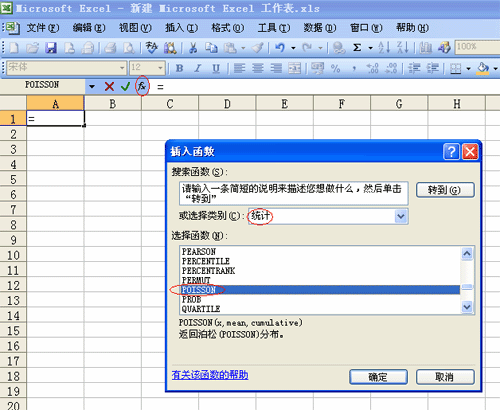Open the function category dropdown showing 统计
The width and height of the screenshot is (500, 410).
(401, 217)
